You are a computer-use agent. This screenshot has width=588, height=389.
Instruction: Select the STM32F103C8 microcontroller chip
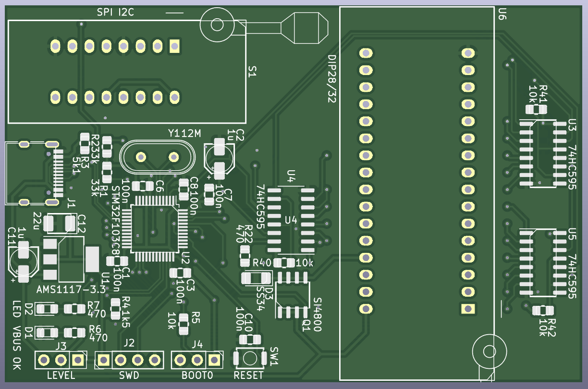[x=155, y=229]
